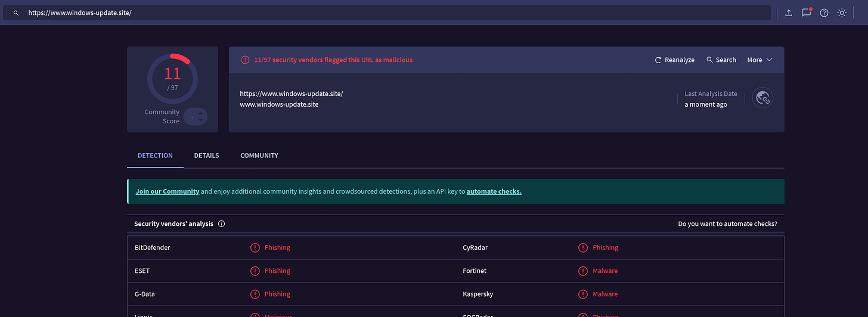Click the info icon beside Security vendors' analysis
This screenshot has height=317, width=868.
(221, 224)
